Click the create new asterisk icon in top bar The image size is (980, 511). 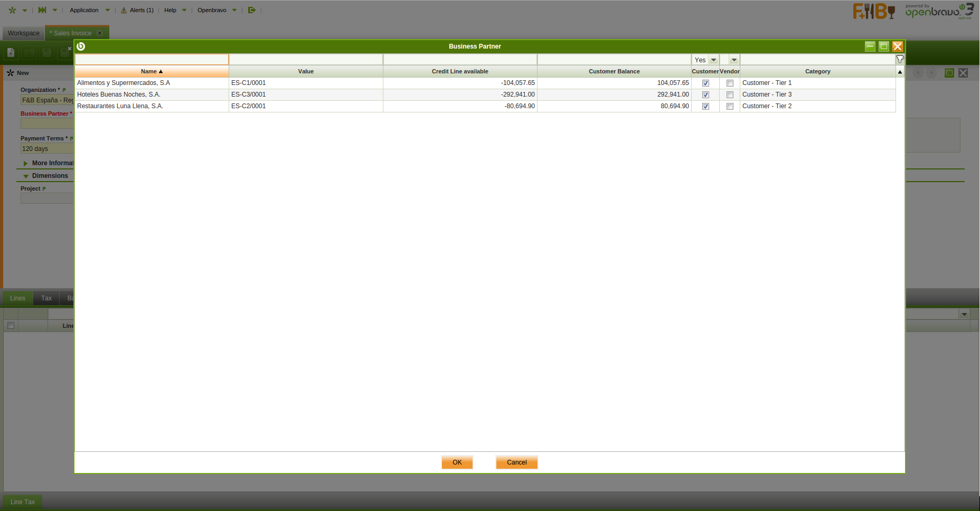12,10
